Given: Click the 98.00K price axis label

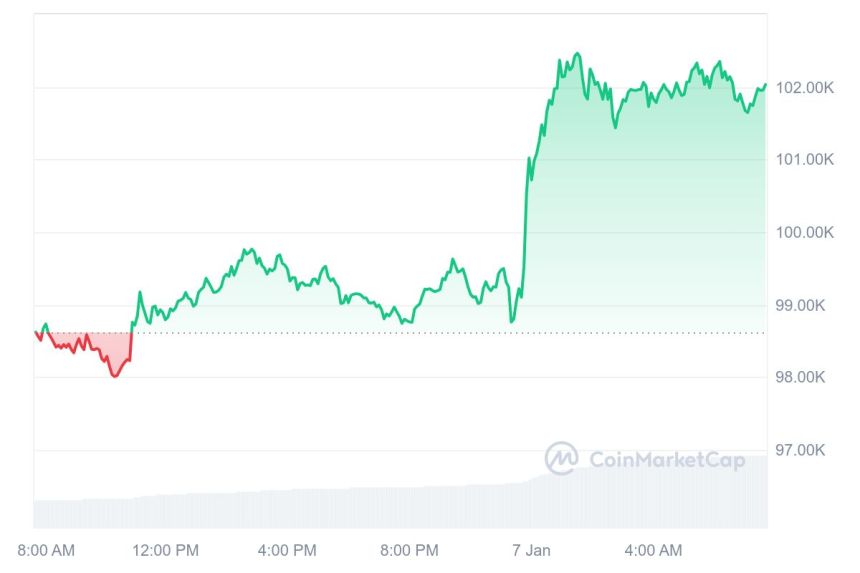Looking at the screenshot, I should 805,378.
